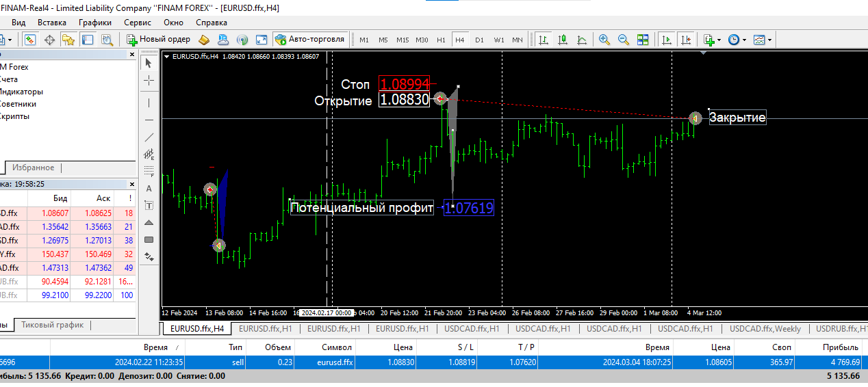Image resolution: width=868 pixels, height=387 pixels.
Task: Toggle chart auto-scroll icon
Action: point(667,40)
